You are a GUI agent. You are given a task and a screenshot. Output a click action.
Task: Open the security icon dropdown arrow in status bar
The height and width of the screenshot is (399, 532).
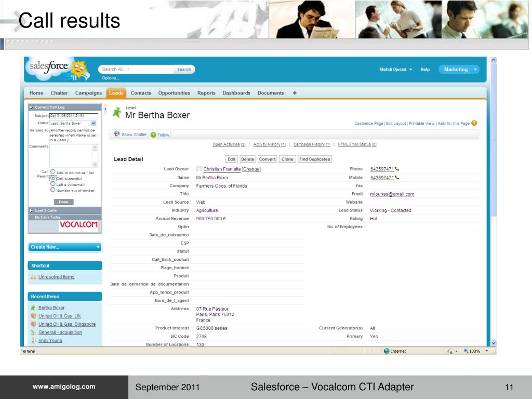(456, 352)
